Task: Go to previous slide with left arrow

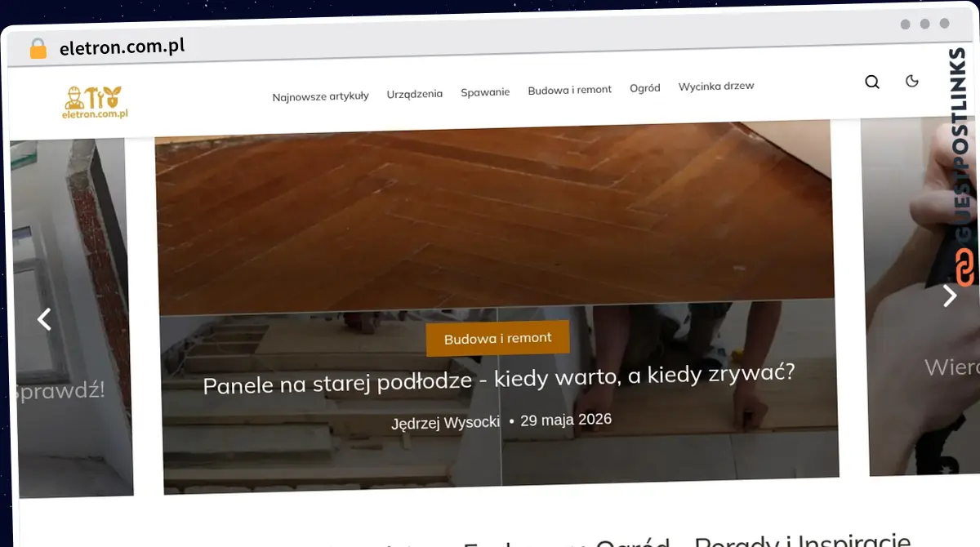Action: [x=45, y=319]
